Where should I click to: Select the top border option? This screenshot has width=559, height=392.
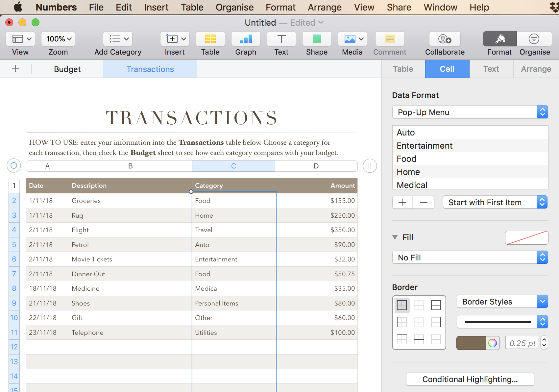[402, 339]
